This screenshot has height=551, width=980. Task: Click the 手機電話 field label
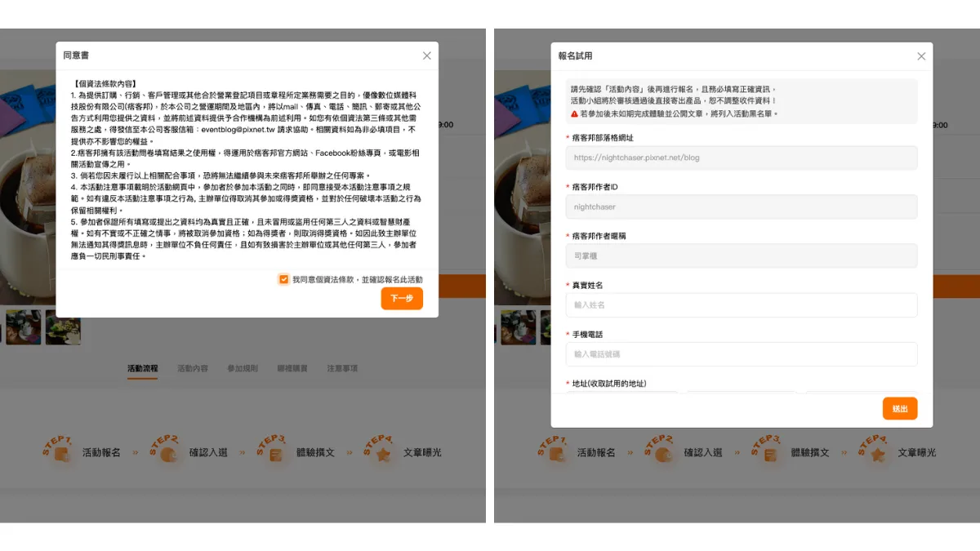(587, 335)
